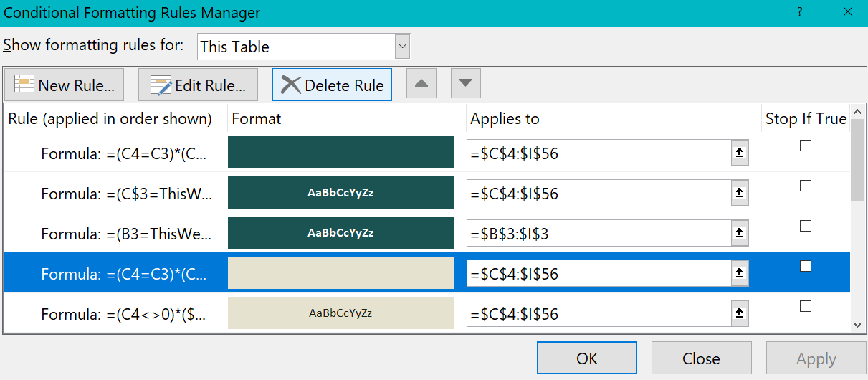Click the Apply button

point(816,358)
